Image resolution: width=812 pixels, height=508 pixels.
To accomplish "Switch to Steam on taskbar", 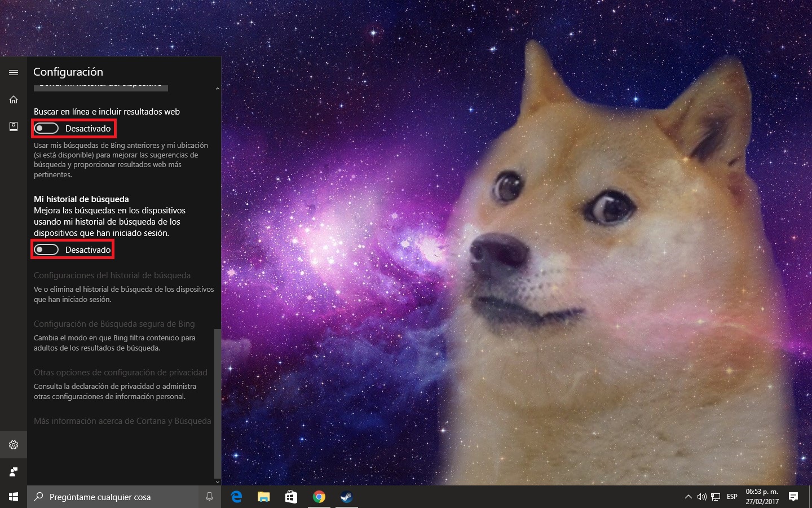I will coord(346,497).
